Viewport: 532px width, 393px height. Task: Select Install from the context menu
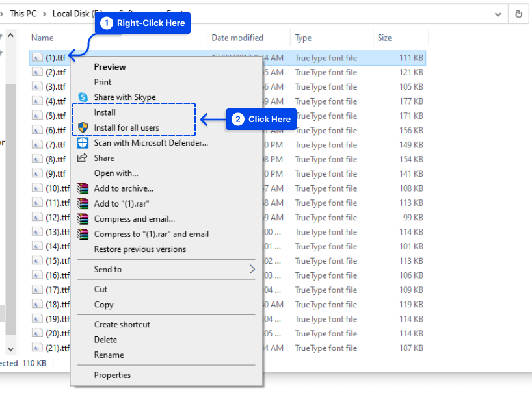coord(105,112)
